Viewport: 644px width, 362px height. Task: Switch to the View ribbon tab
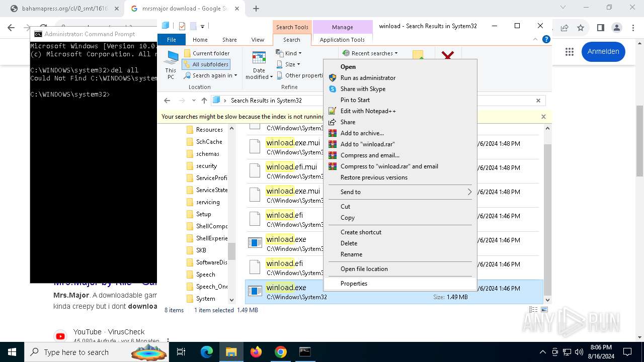click(258, 40)
